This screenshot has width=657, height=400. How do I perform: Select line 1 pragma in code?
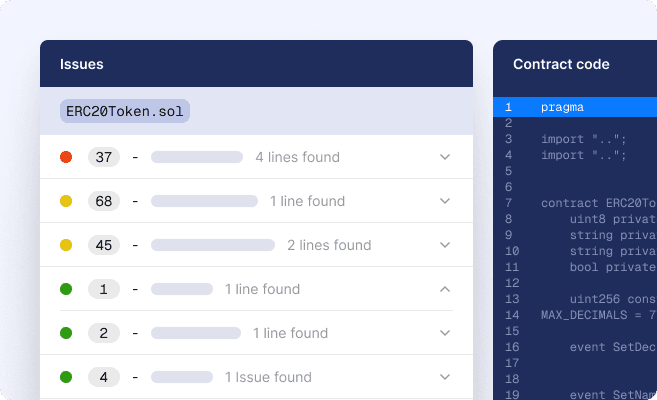point(562,107)
